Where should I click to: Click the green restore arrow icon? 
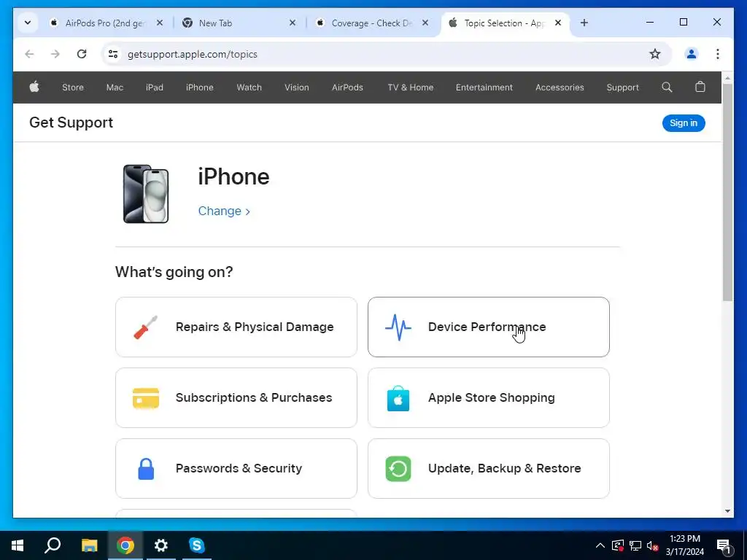pos(398,469)
